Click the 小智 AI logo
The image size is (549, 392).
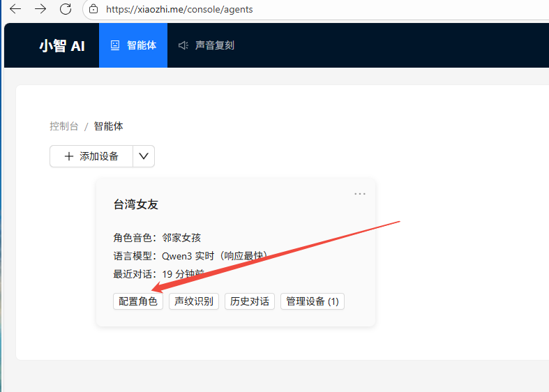(62, 46)
